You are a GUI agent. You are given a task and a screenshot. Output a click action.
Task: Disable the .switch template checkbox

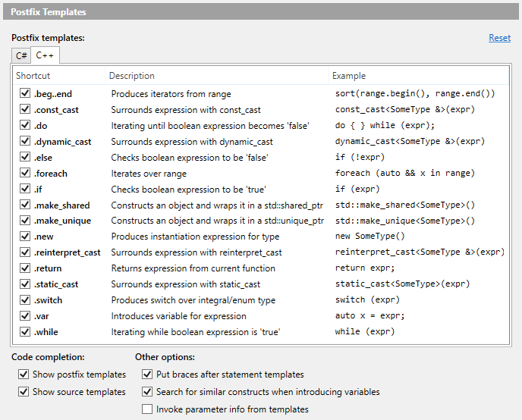pyautogui.click(x=25, y=300)
